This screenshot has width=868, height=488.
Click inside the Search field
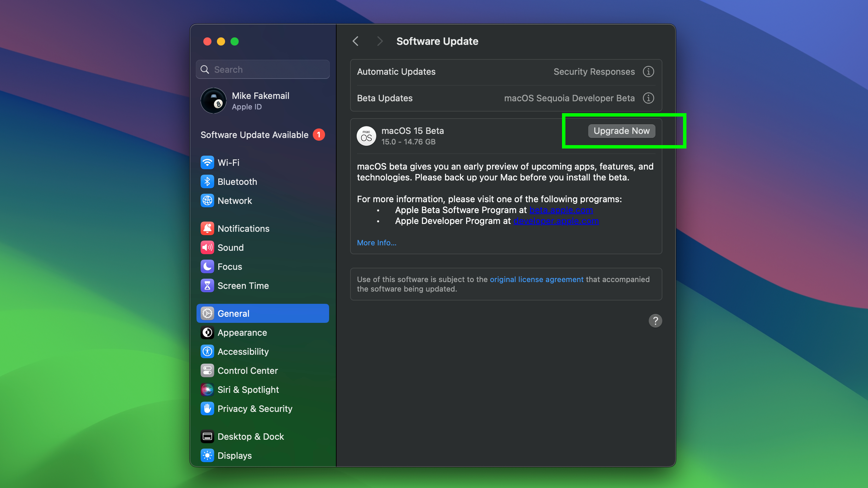262,69
